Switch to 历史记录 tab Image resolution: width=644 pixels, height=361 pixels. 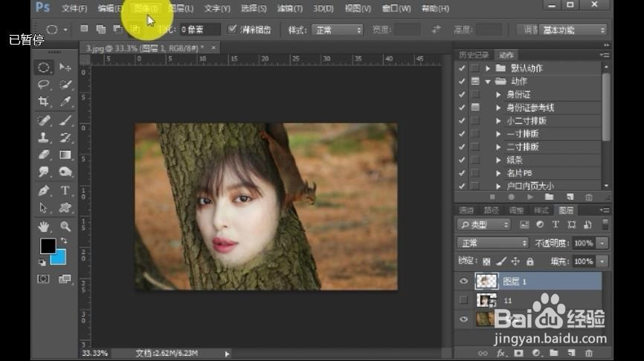click(474, 55)
